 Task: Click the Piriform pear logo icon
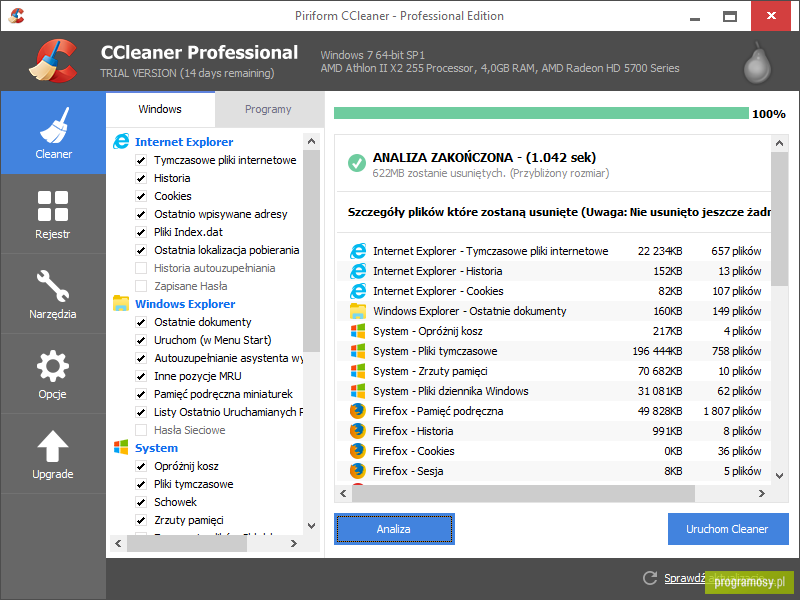pyautogui.click(x=757, y=63)
